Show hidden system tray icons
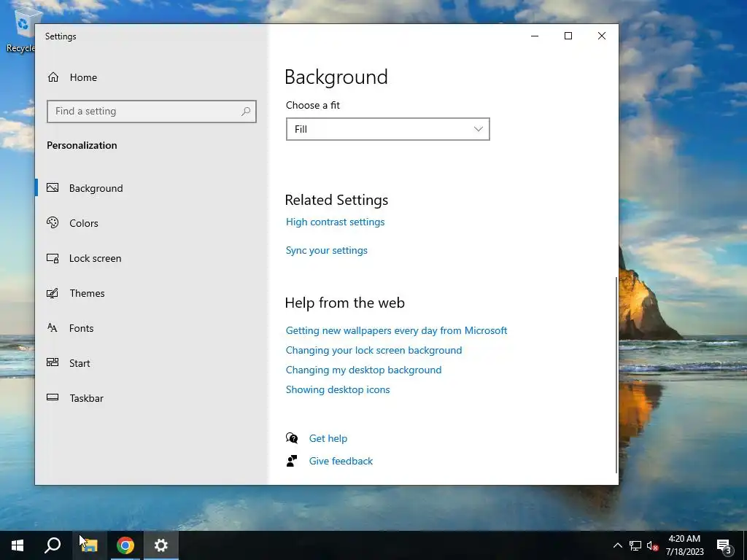The width and height of the screenshot is (747, 560). click(x=617, y=545)
